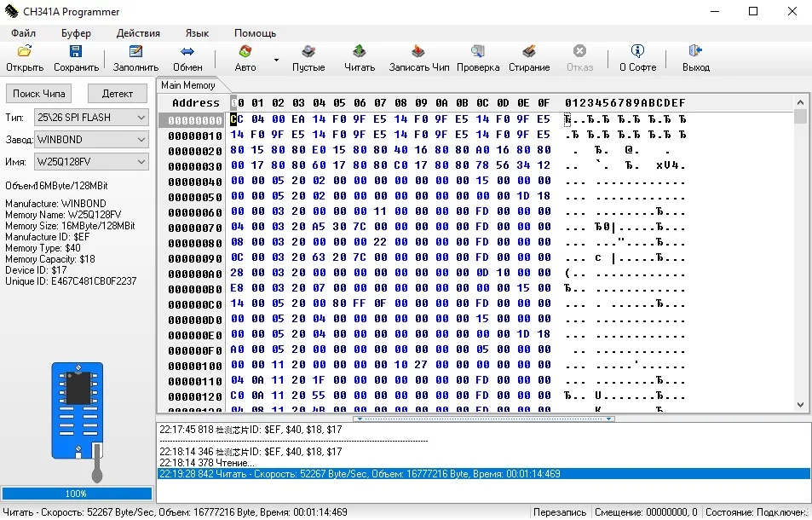Click the Memory Name: W25Q128FV info line
The image size is (812, 520).
click(x=63, y=215)
